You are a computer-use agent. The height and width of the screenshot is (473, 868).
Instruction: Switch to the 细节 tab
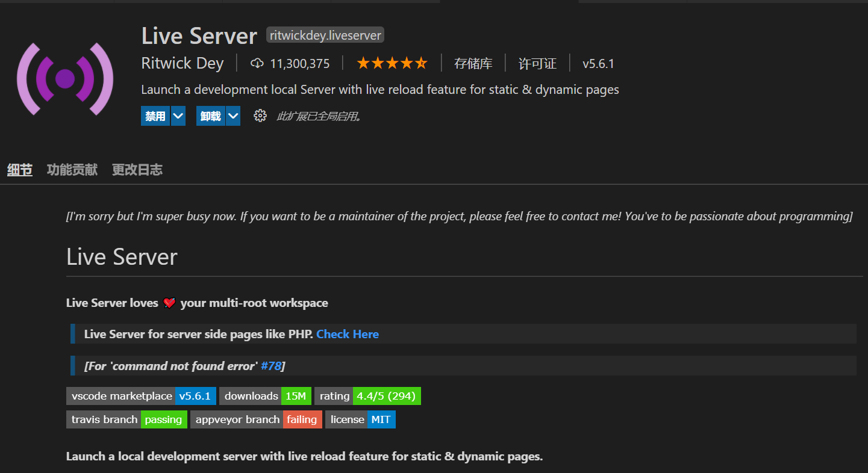[x=20, y=170]
